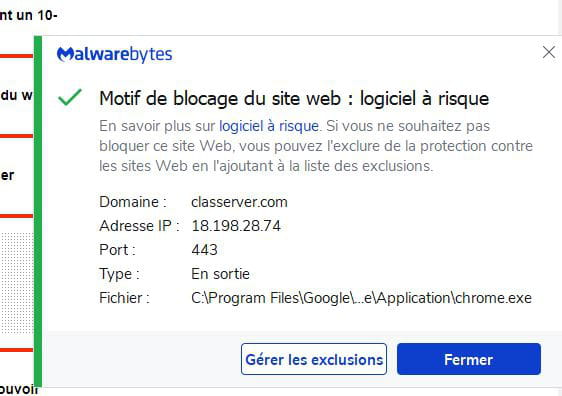Click the block reason heading text

pyautogui.click(x=294, y=99)
